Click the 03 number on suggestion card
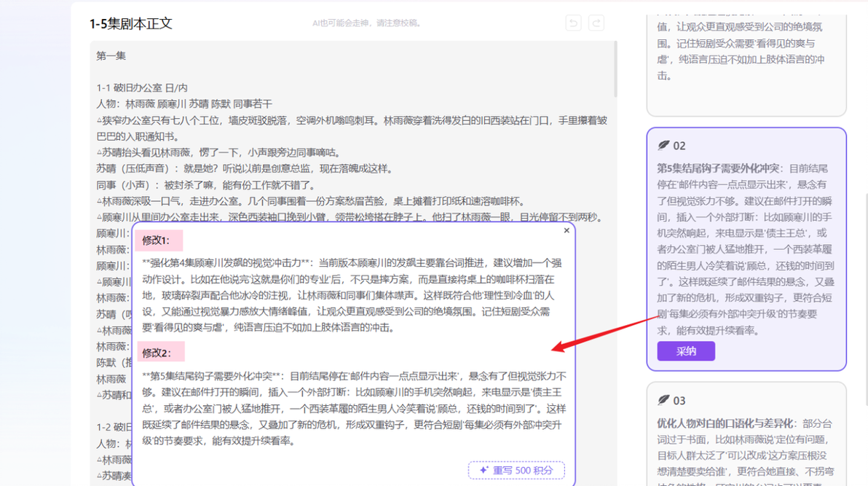The height and width of the screenshot is (486, 868). (x=679, y=401)
